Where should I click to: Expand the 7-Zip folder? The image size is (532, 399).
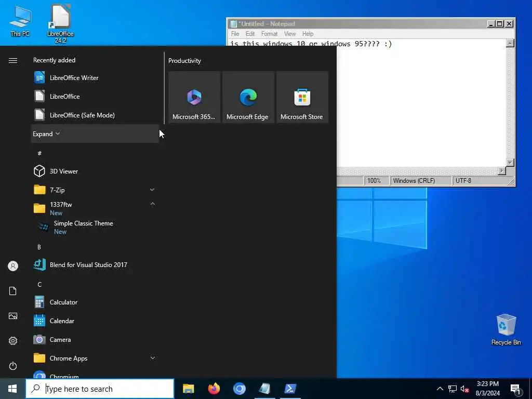click(95, 190)
